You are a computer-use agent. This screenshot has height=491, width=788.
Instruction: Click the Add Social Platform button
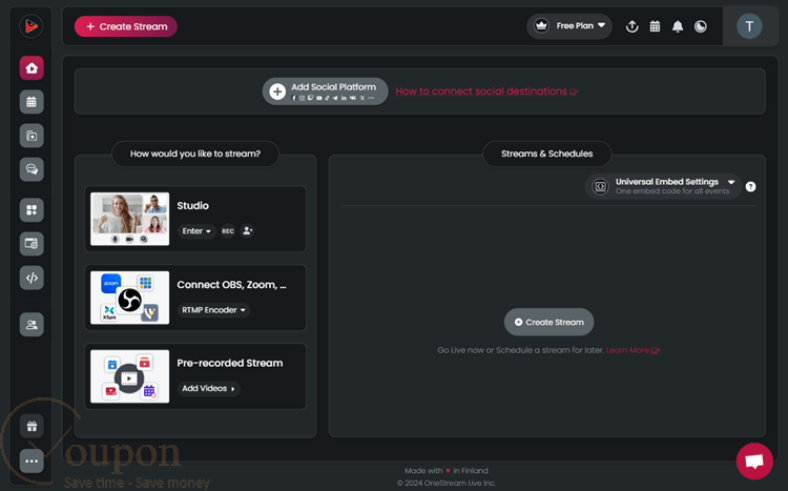pos(325,91)
